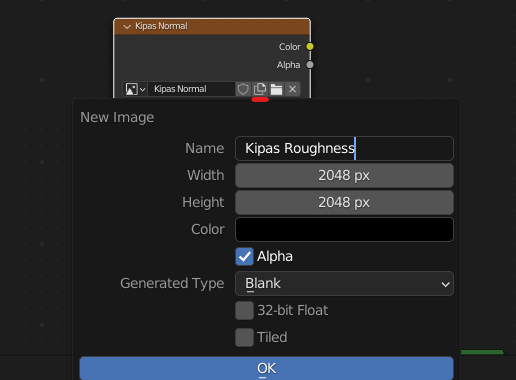Click the gray Alpha output socket
This screenshot has width=516, height=380.
310,65
